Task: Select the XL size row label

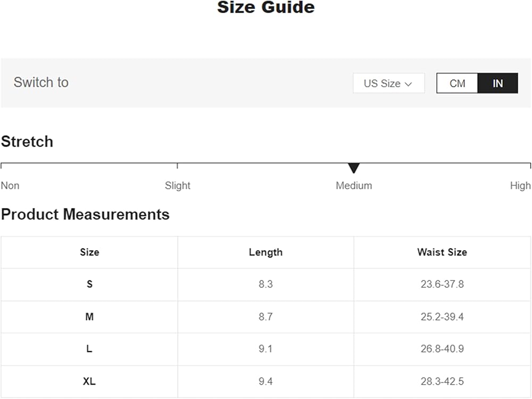Action: [89, 381]
